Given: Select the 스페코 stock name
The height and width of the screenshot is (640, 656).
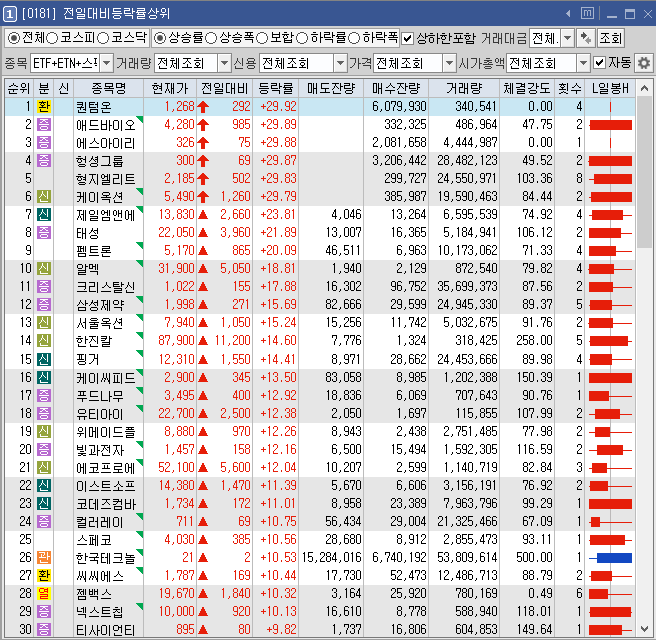Looking at the screenshot, I should click(94, 540).
